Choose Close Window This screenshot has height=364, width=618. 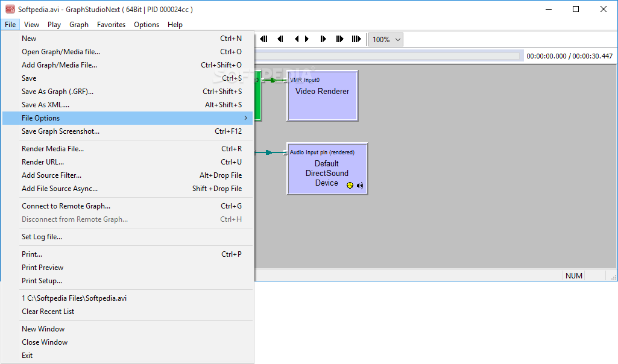128,342
